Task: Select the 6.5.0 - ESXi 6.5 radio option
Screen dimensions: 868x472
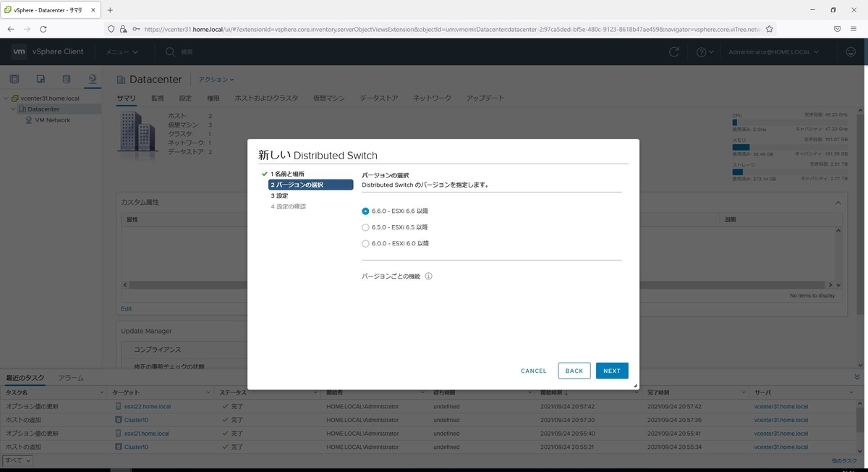Action: [x=365, y=227]
